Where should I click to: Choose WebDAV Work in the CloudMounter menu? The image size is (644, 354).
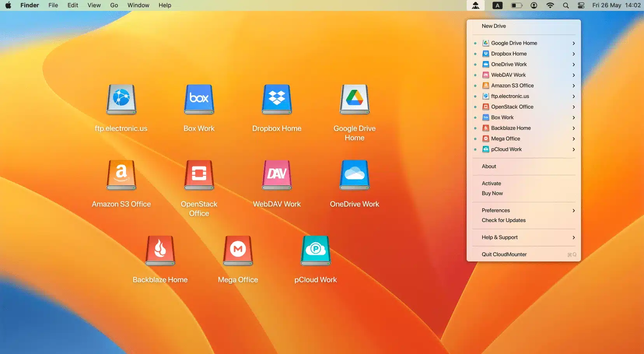[524, 75]
